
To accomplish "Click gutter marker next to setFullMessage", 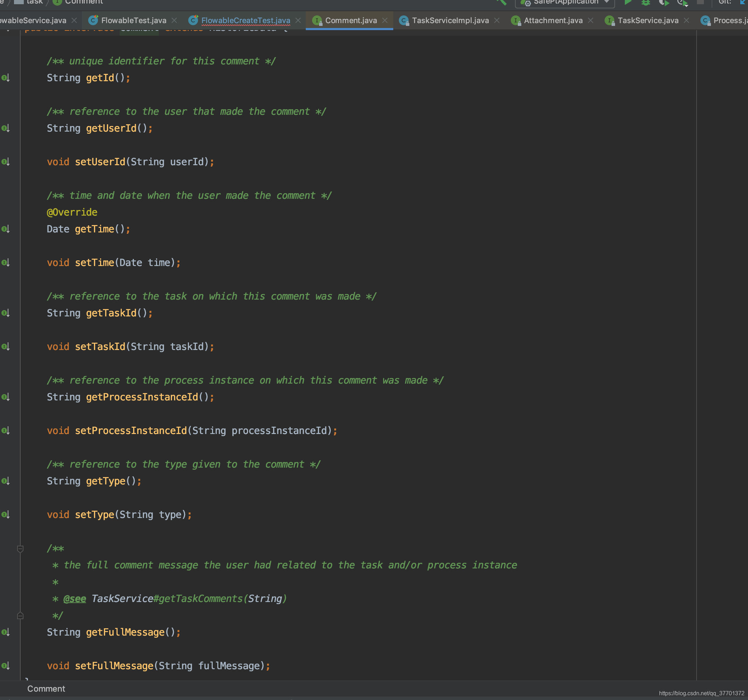I will (x=5, y=666).
